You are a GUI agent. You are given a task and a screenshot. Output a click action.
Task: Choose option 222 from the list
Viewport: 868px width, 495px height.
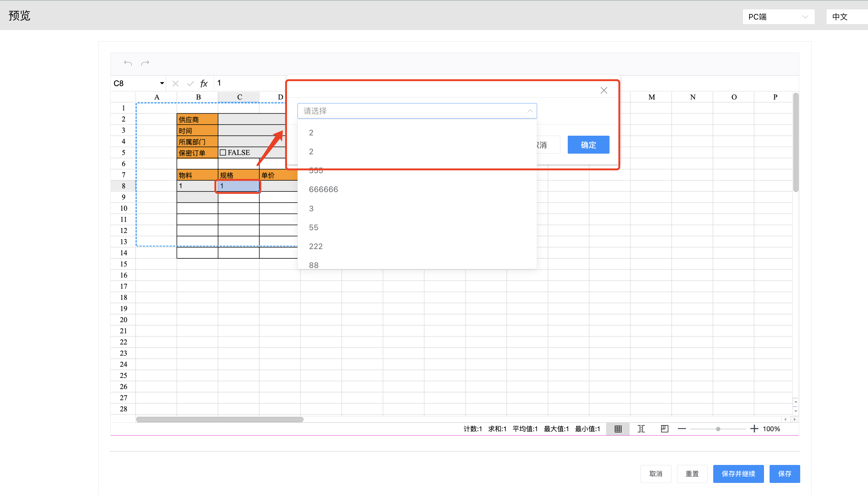316,246
